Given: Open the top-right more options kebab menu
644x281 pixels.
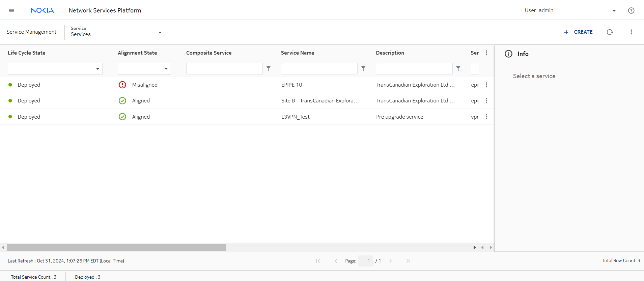Looking at the screenshot, I should (x=631, y=32).
